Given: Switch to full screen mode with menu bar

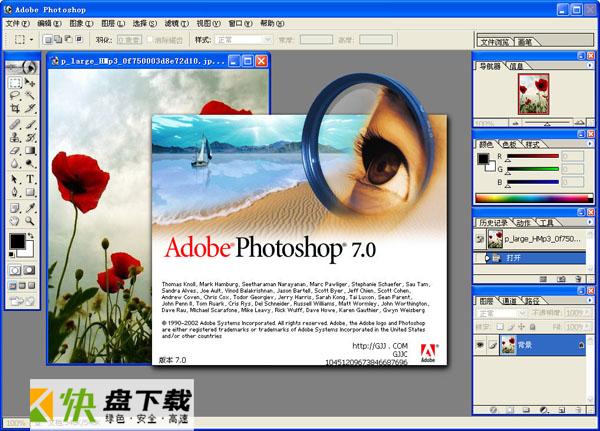Looking at the screenshot, I should (22, 286).
